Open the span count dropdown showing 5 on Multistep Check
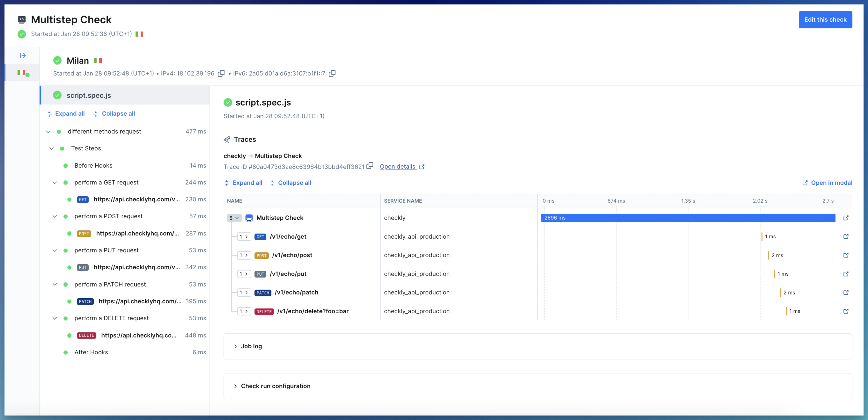Screen dimensions: 868x420 (x=234, y=218)
